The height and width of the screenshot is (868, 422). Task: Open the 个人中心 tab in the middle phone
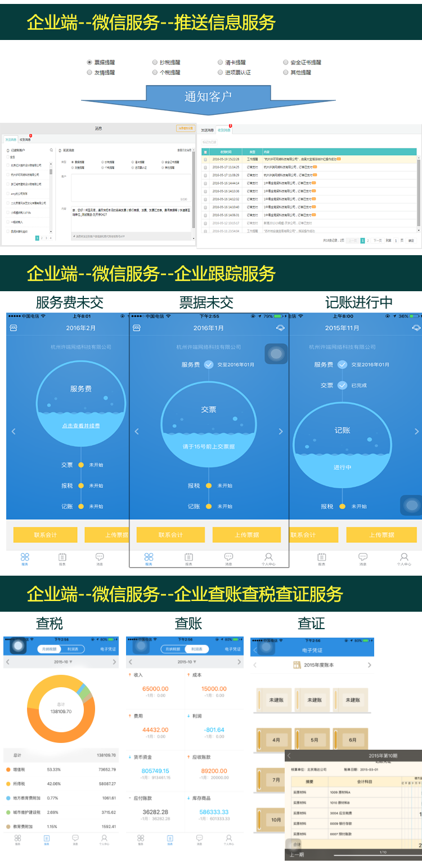point(268,559)
